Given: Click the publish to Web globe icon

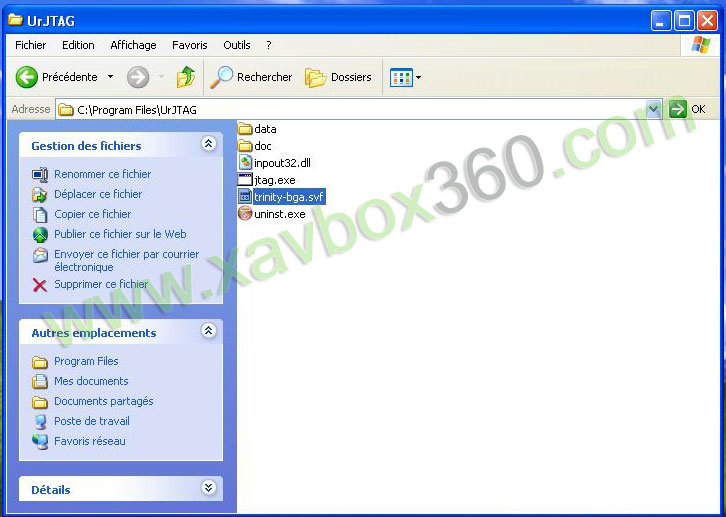Looking at the screenshot, I should point(40,235).
